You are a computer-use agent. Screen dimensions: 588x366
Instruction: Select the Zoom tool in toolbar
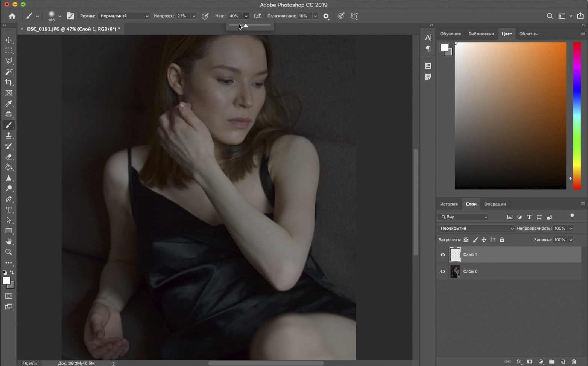[9, 252]
